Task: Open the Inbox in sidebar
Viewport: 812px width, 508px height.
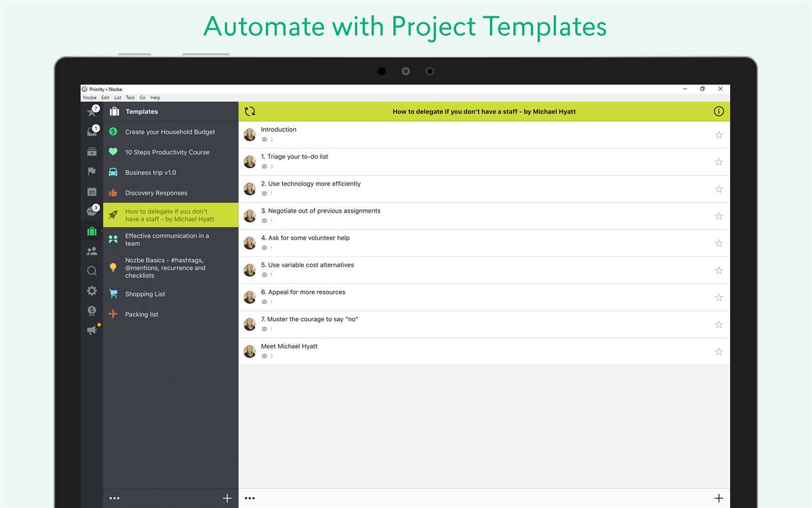Action: click(92, 132)
